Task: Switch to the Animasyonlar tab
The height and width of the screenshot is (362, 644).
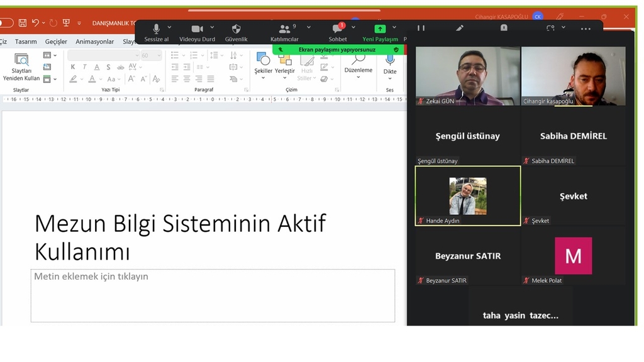Action: [94, 41]
